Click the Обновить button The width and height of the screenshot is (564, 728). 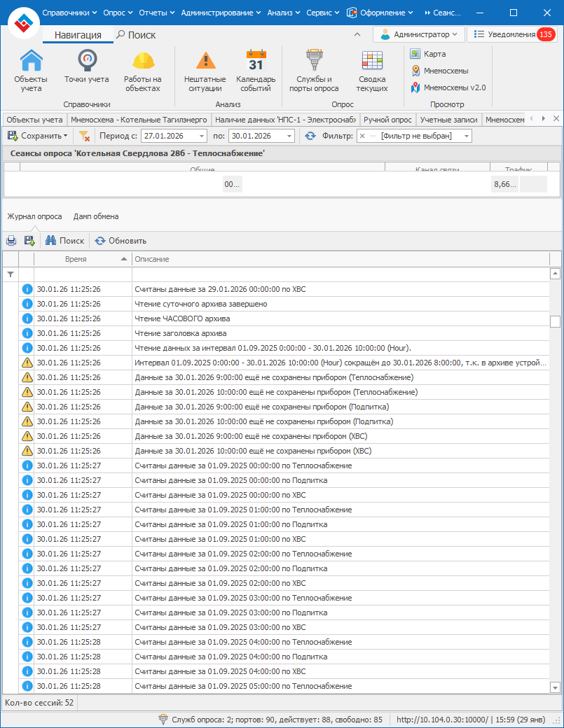pos(121,241)
